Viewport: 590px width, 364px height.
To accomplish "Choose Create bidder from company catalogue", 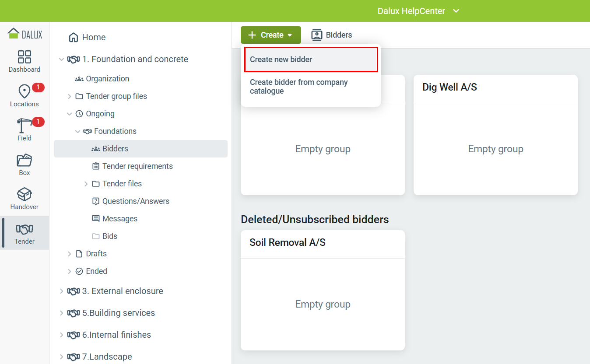I will (299, 87).
